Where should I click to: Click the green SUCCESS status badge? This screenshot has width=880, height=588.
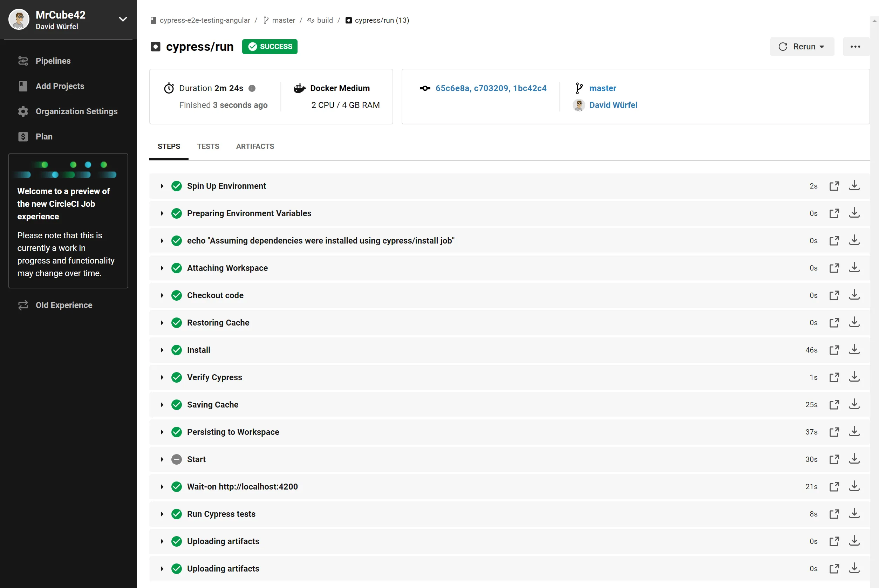coord(270,47)
